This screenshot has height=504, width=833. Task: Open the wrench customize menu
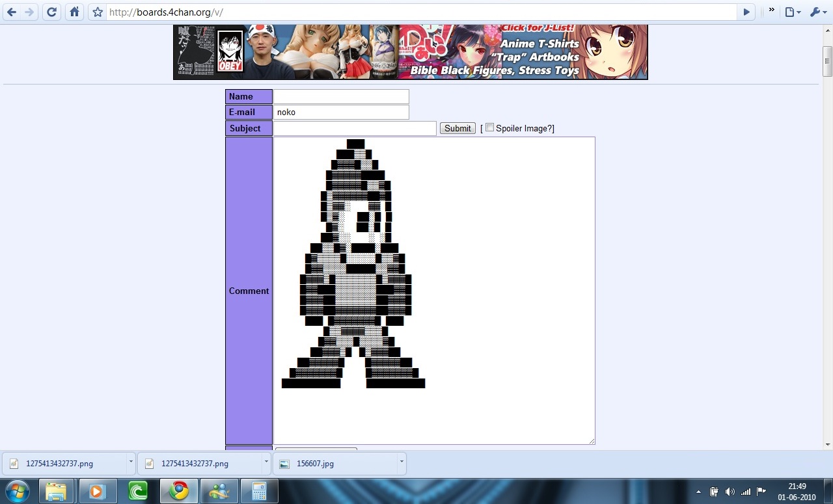click(817, 12)
